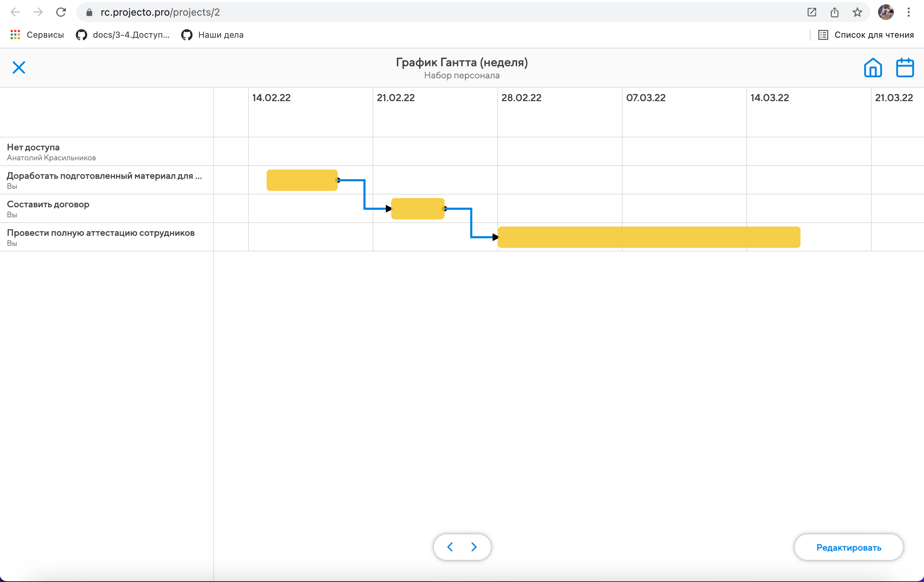The width and height of the screenshot is (924, 582).
Task: Bookmark this page with star icon
Action: click(x=857, y=12)
